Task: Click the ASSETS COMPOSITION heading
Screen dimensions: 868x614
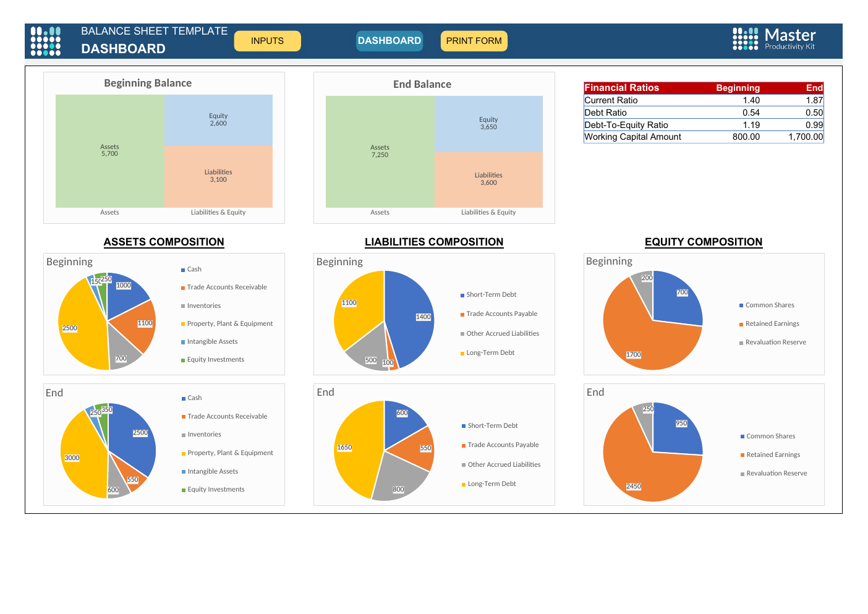Action: pos(164,242)
